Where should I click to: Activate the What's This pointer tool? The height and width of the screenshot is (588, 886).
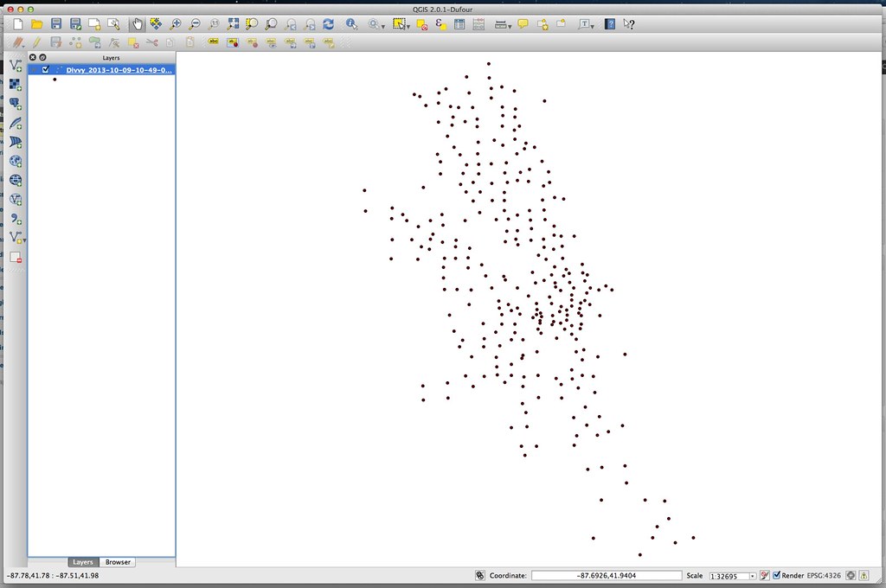tap(628, 23)
